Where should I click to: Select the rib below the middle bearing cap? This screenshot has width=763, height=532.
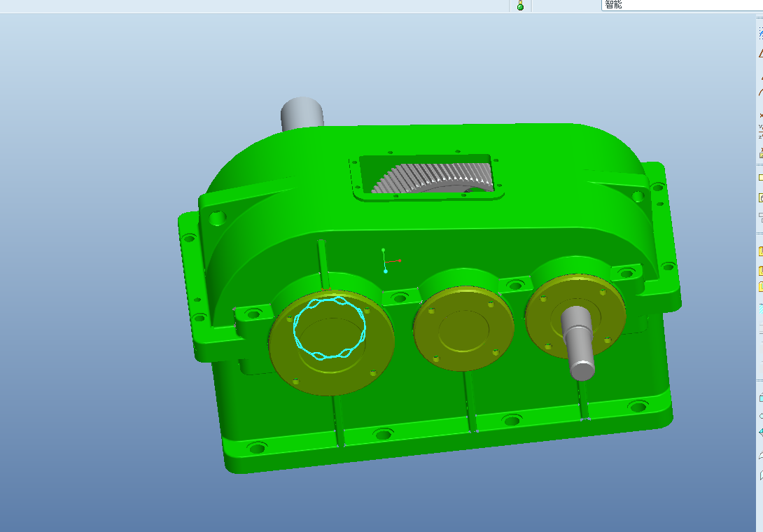[469, 400]
